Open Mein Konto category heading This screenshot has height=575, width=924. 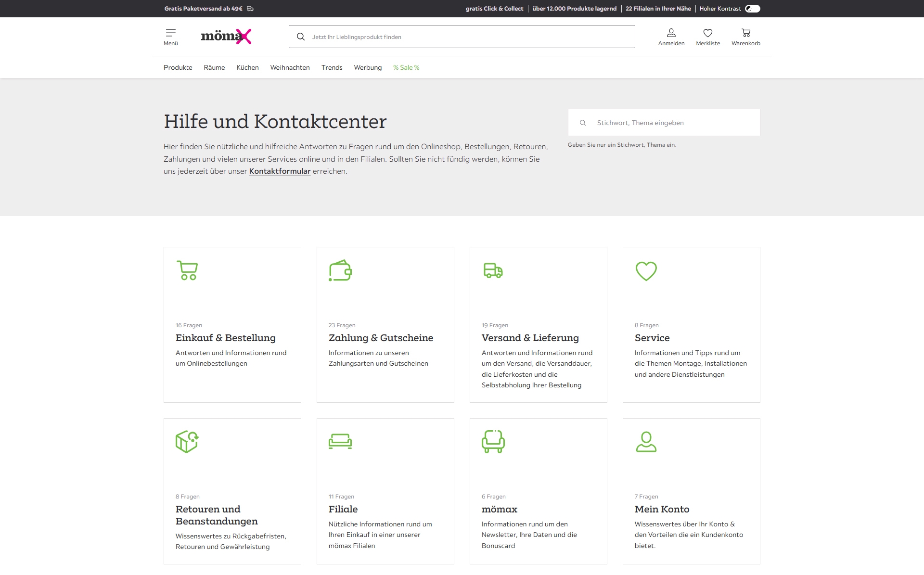[662, 509]
